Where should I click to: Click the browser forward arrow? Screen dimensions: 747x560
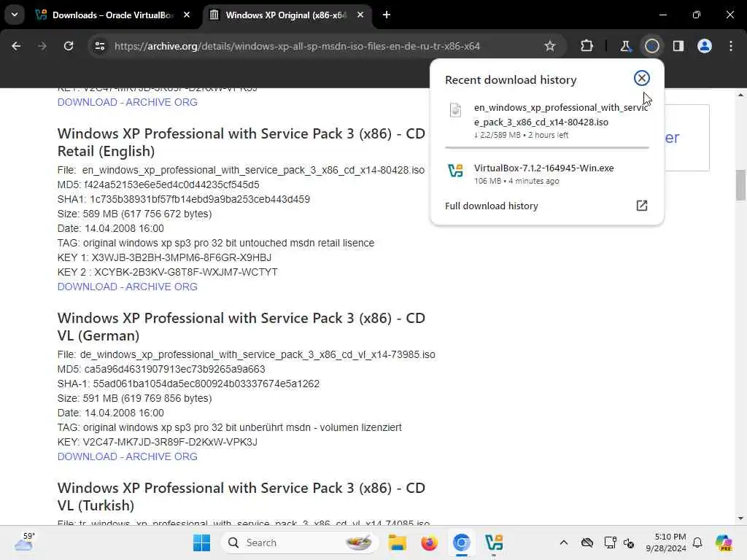tap(42, 46)
